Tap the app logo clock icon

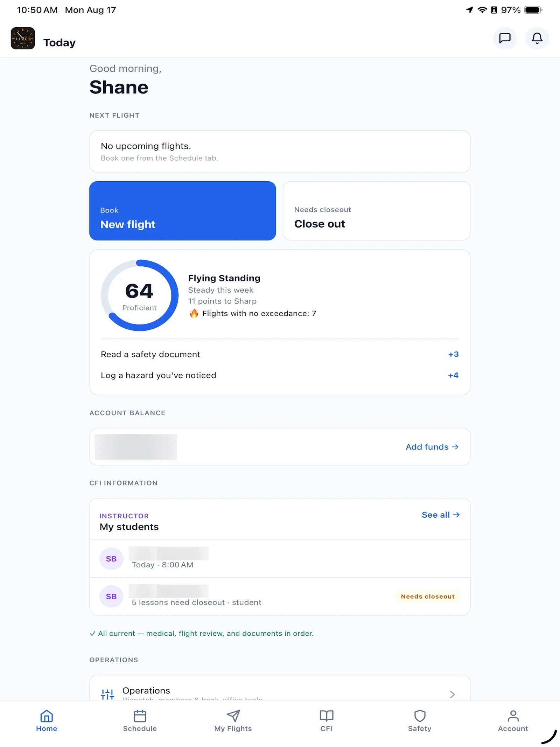coord(23,38)
